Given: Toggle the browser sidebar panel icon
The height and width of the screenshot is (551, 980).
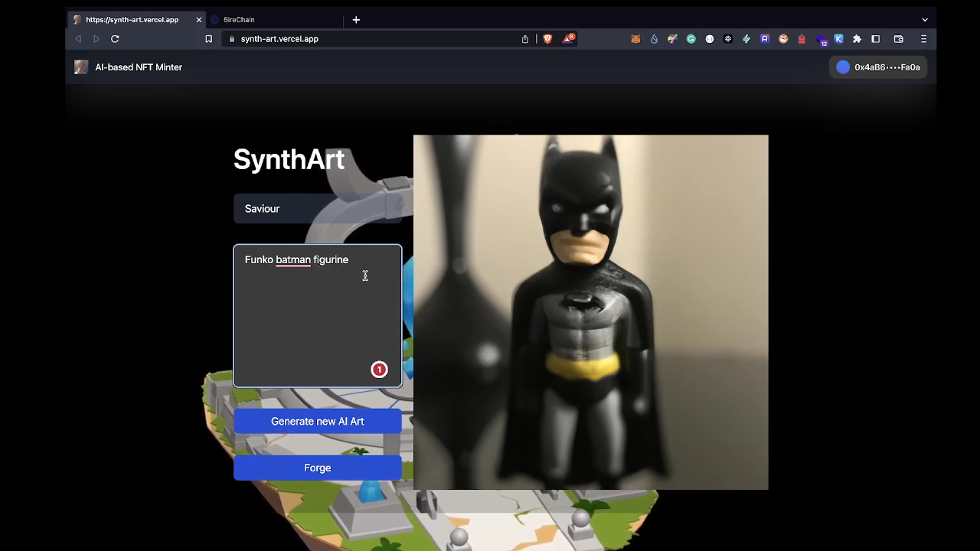Looking at the screenshot, I should point(876,39).
